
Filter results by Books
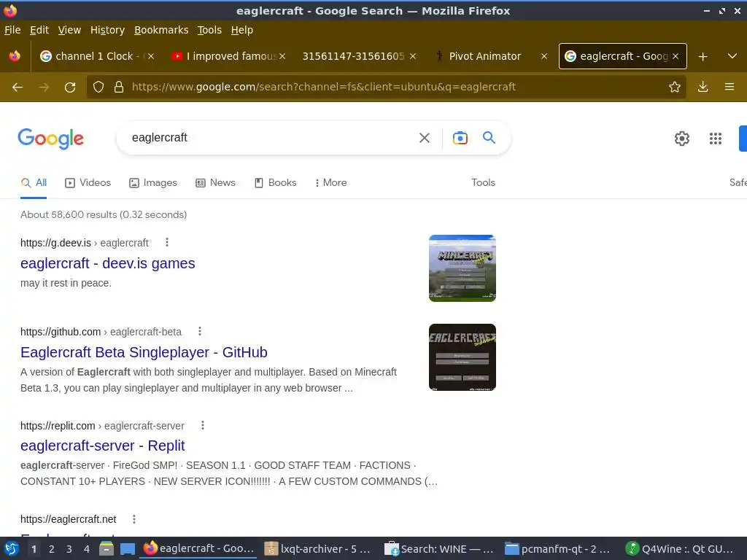(x=275, y=183)
